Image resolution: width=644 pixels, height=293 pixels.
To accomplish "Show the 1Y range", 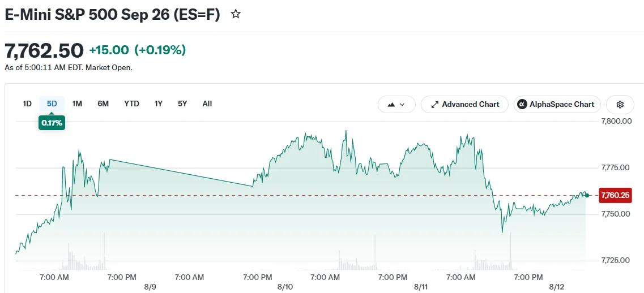I will (x=159, y=104).
